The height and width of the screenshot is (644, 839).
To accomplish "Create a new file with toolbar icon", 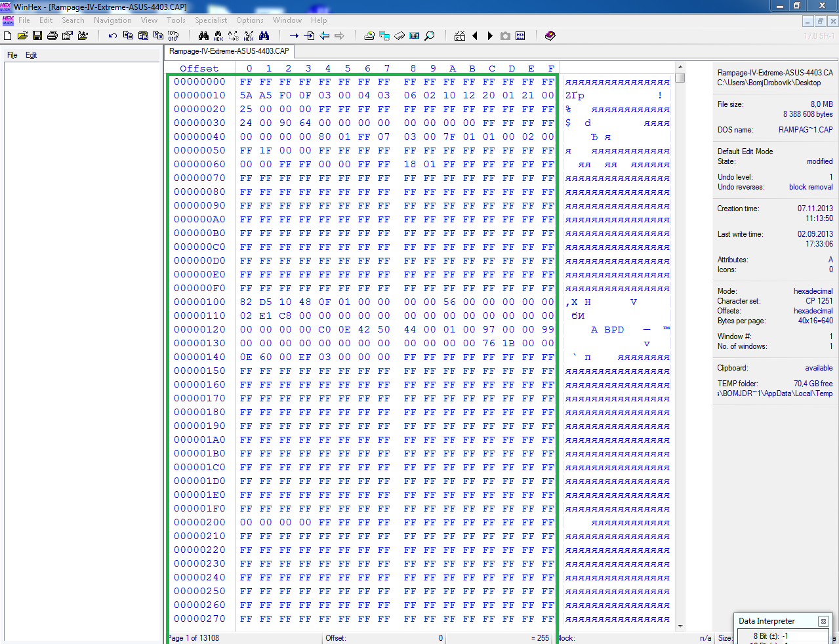I will click(x=8, y=35).
